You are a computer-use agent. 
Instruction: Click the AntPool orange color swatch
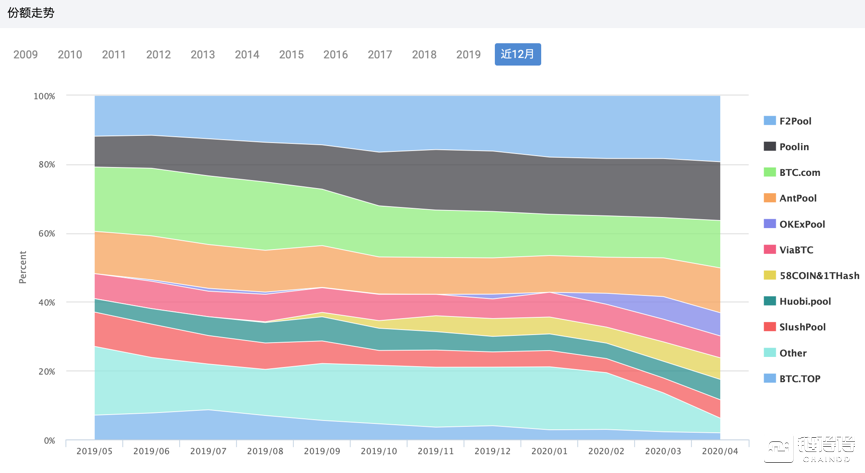[770, 198]
